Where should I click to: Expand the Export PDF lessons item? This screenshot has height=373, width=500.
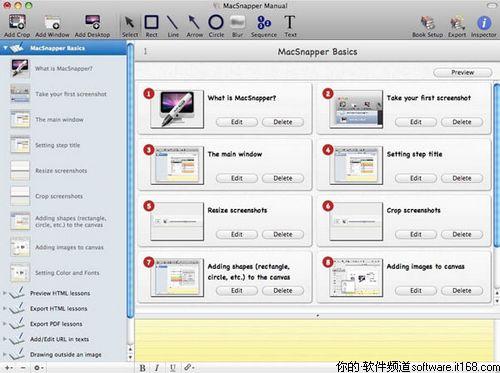[4, 324]
